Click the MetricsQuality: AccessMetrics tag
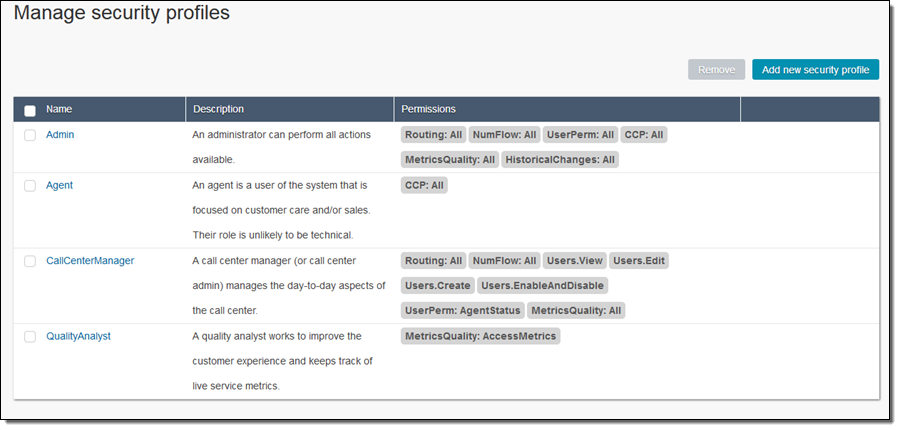 click(x=481, y=336)
